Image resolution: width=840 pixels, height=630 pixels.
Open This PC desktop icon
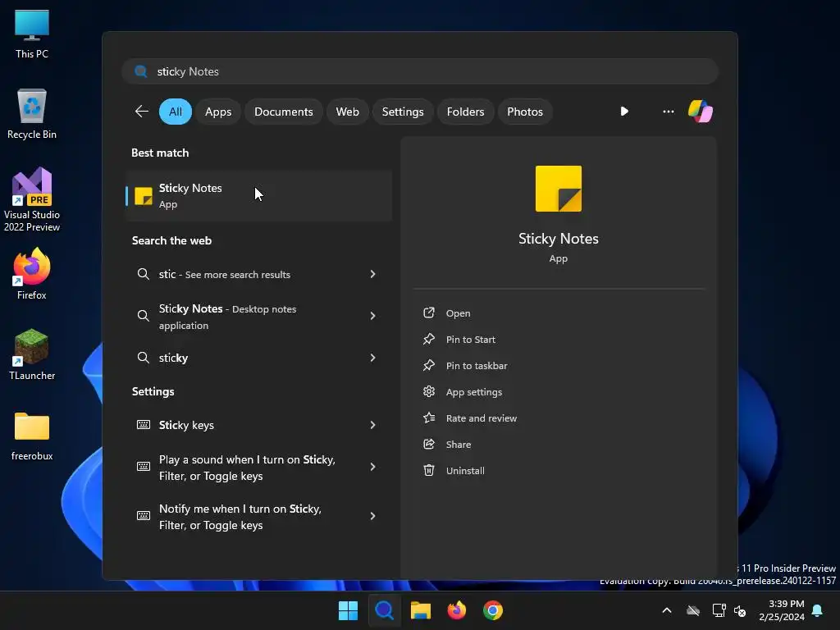click(x=32, y=34)
